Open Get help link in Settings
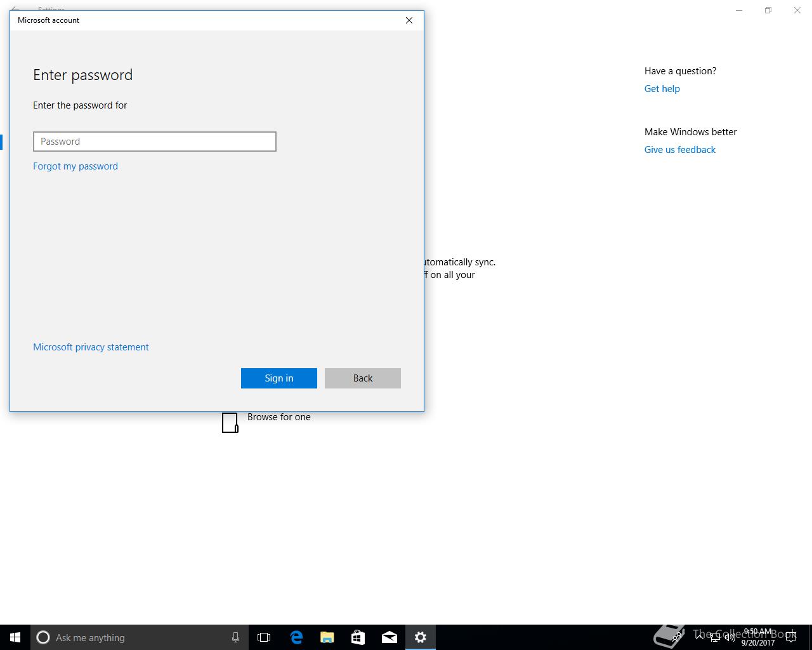 click(662, 89)
